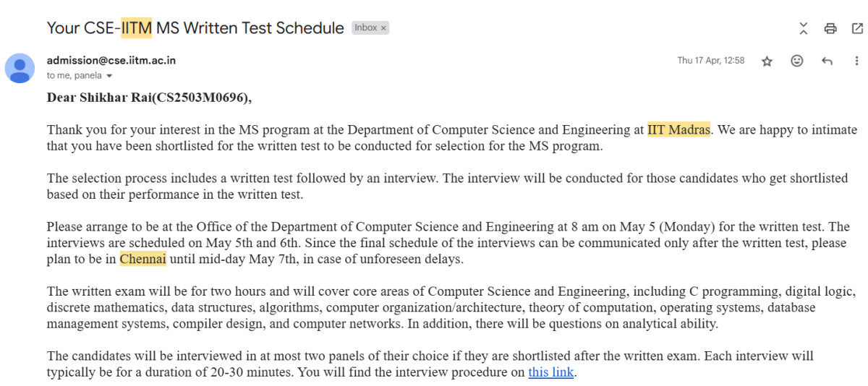Open 'this link' for the interview procedure
The width and height of the screenshot is (868, 386).
click(550, 373)
